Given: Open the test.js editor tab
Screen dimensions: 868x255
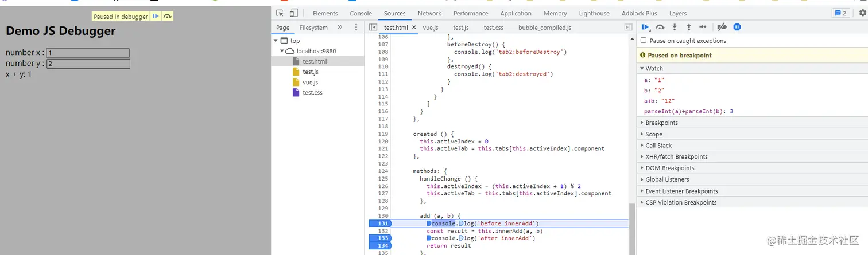Looking at the screenshot, I should click(461, 28).
